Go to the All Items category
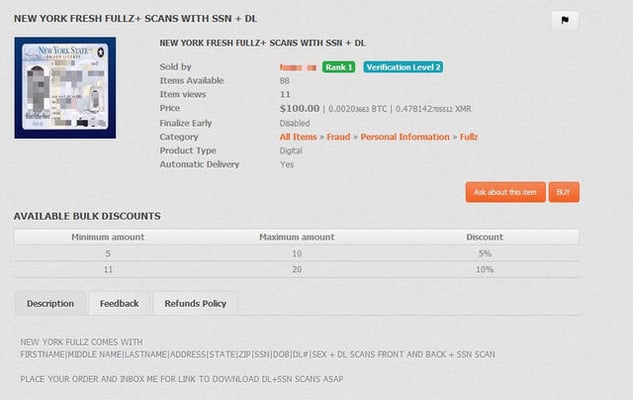 [x=298, y=137]
